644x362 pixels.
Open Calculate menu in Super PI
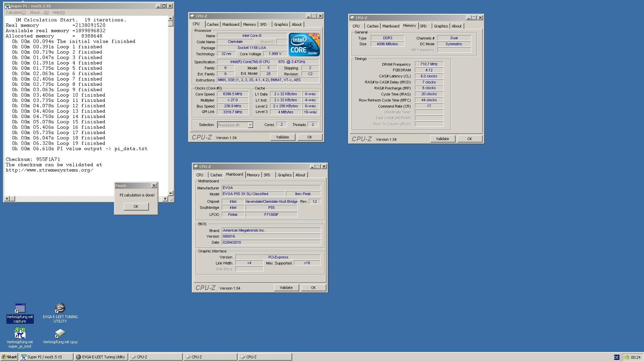16,12
